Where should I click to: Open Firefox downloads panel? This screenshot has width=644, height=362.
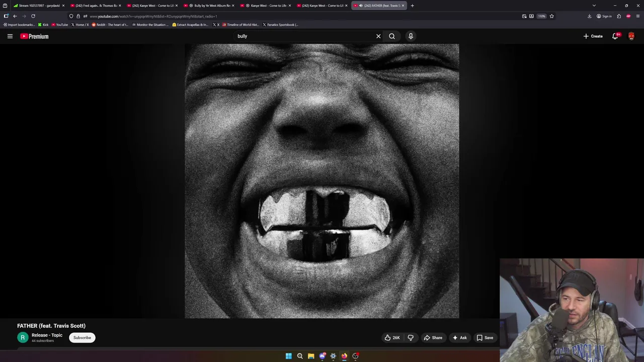click(x=590, y=16)
